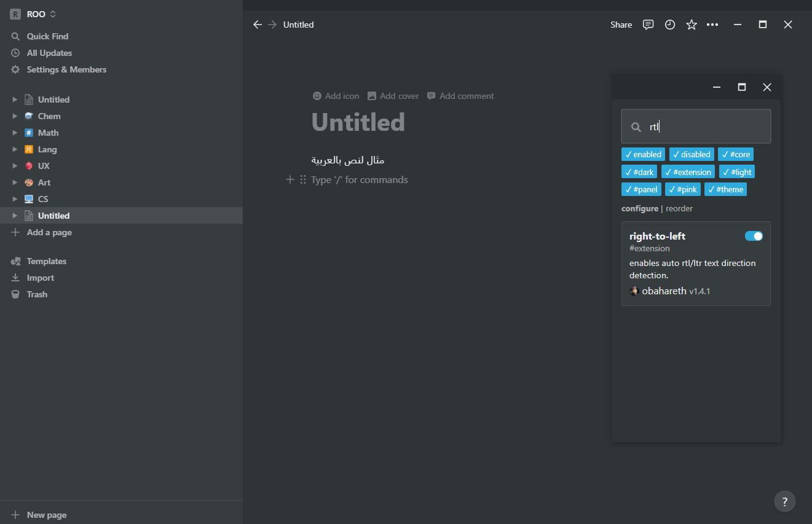Expand the Chem page in sidebar
The height and width of the screenshot is (524, 812).
pyautogui.click(x=15, y=116)
